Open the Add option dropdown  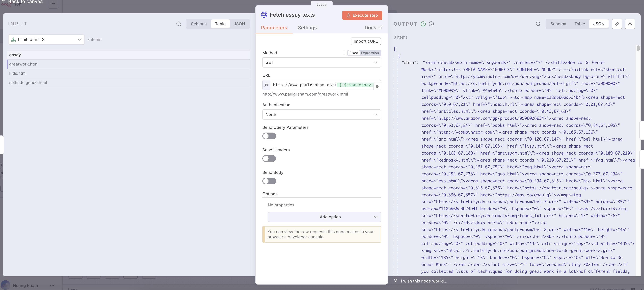(x=324, y=217)
